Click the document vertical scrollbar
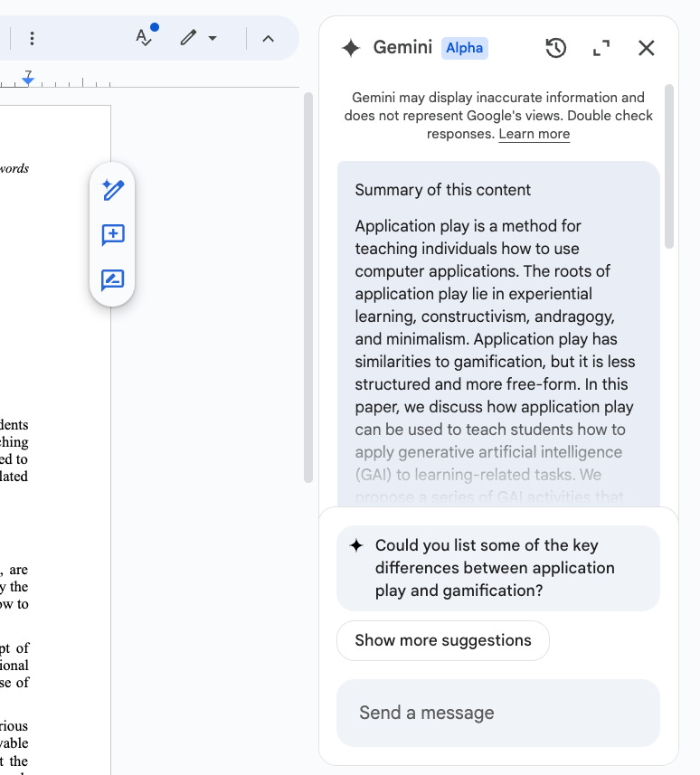 pyautogui.click(x=308, y=287)
